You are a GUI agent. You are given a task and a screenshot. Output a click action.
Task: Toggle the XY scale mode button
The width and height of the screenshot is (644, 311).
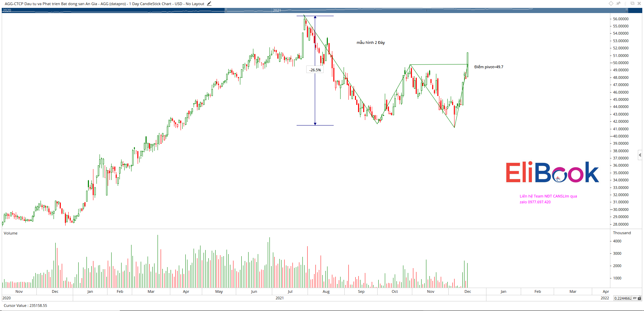(635, 298)
